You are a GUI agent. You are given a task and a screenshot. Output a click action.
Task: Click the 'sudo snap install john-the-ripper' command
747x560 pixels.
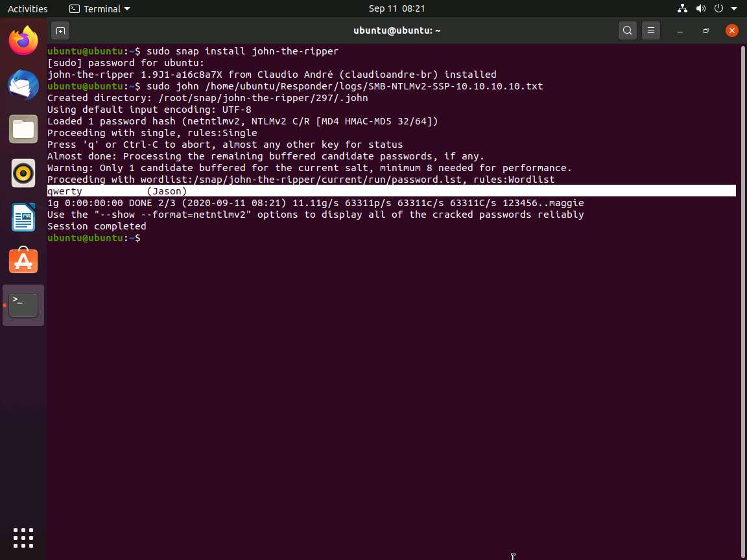click(243, 51)
